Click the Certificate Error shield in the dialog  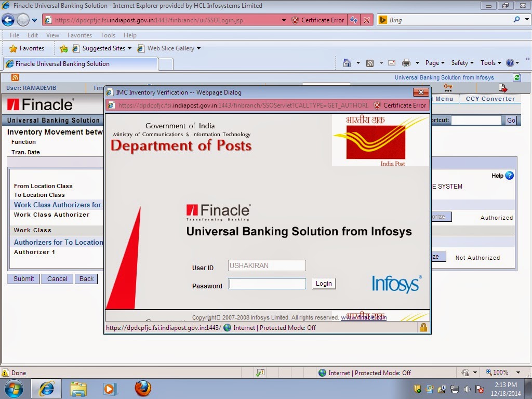point(377,105)
